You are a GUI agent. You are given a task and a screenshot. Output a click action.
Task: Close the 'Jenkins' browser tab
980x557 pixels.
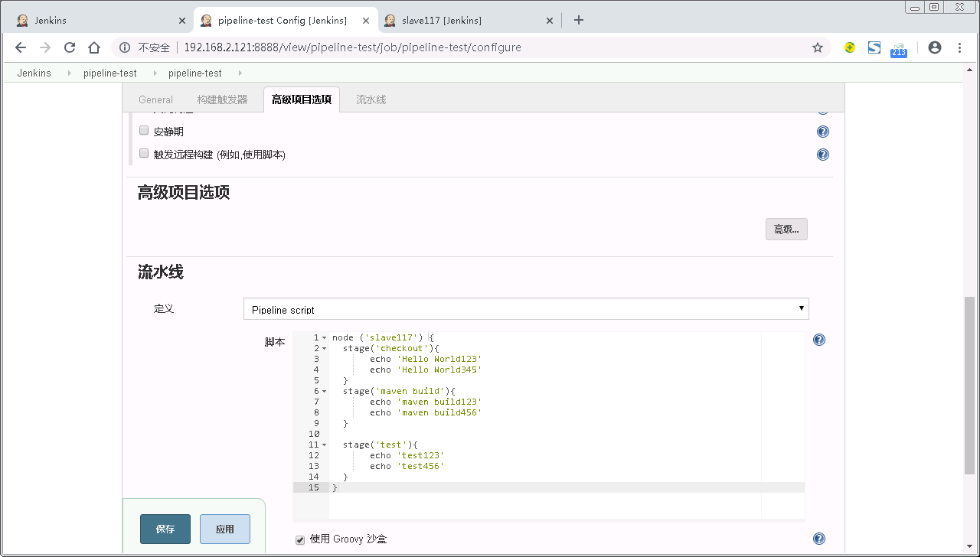point(181,21)
